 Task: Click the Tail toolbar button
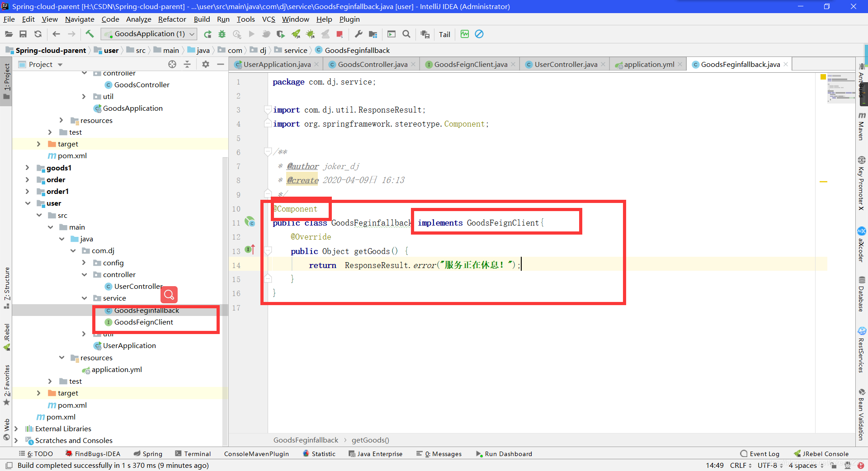[x=444, y=34]
